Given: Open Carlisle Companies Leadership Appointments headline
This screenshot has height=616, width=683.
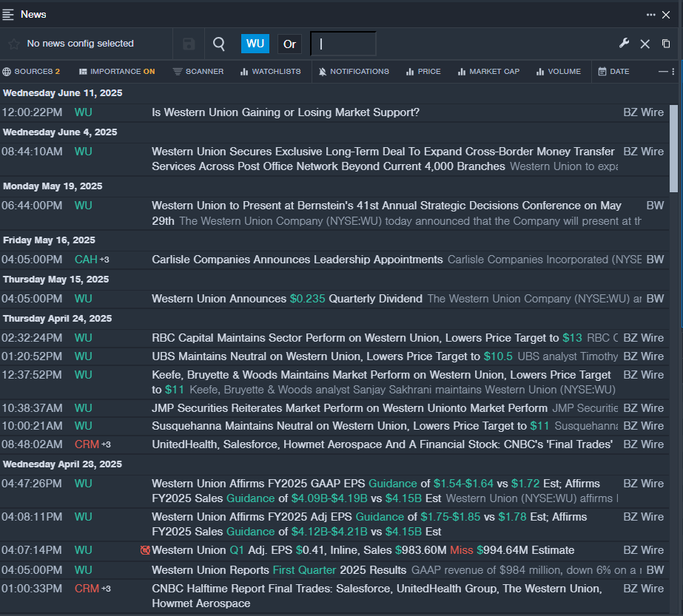Looking at the screenshot, I should (x=297, y=260).
